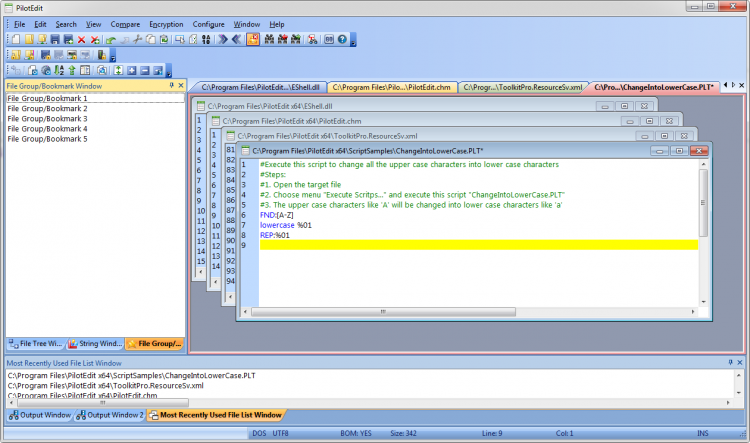Maximize the ChangeIntoLowerCase.PLT child window
The image size is (750, 443).
(679, 151)
